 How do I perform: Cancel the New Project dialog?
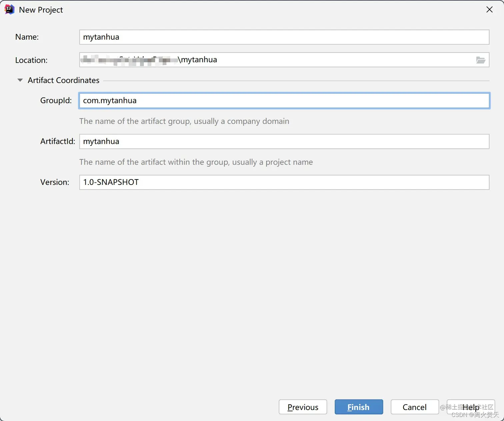click(x=415, y=407)
